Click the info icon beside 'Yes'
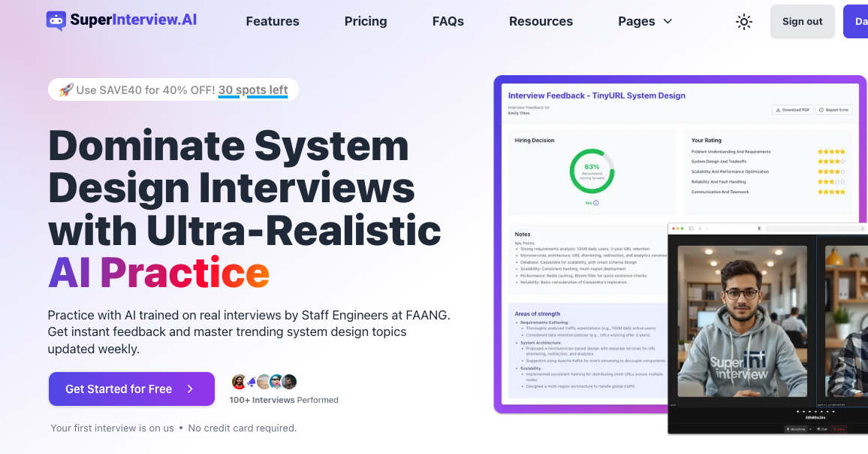The height and width of the screenshot is (454, 868). 596,203
